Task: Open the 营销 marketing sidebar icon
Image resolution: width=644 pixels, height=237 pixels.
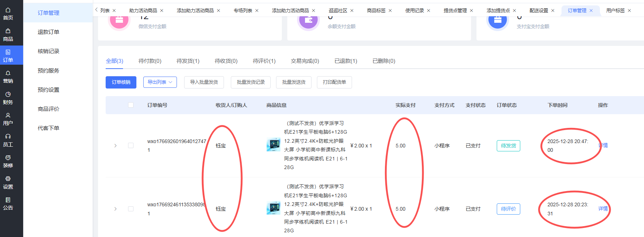Action: pos(8,77)
